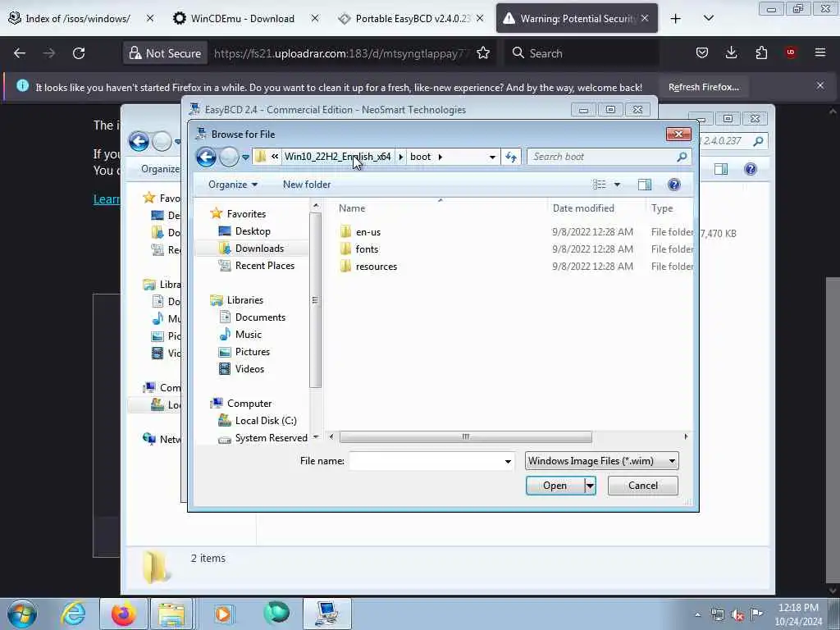840x630 pixels.
Task: Click the muted volume tray icon
Action: [737, 615]
